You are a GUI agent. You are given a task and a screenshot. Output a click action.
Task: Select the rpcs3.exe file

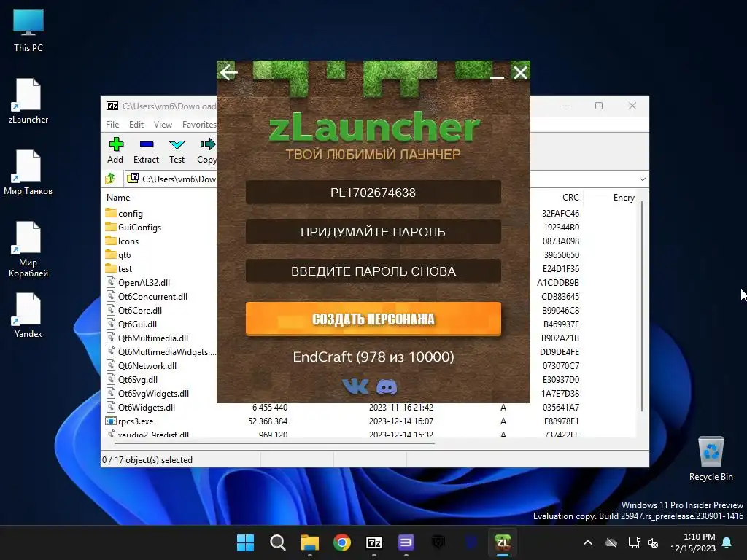tap(136, 421)
